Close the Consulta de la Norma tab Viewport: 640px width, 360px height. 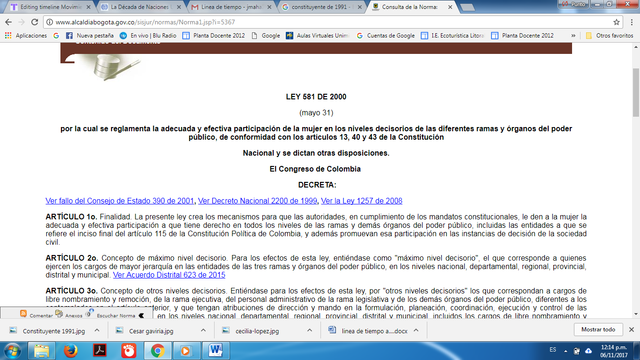click(450, 7)
